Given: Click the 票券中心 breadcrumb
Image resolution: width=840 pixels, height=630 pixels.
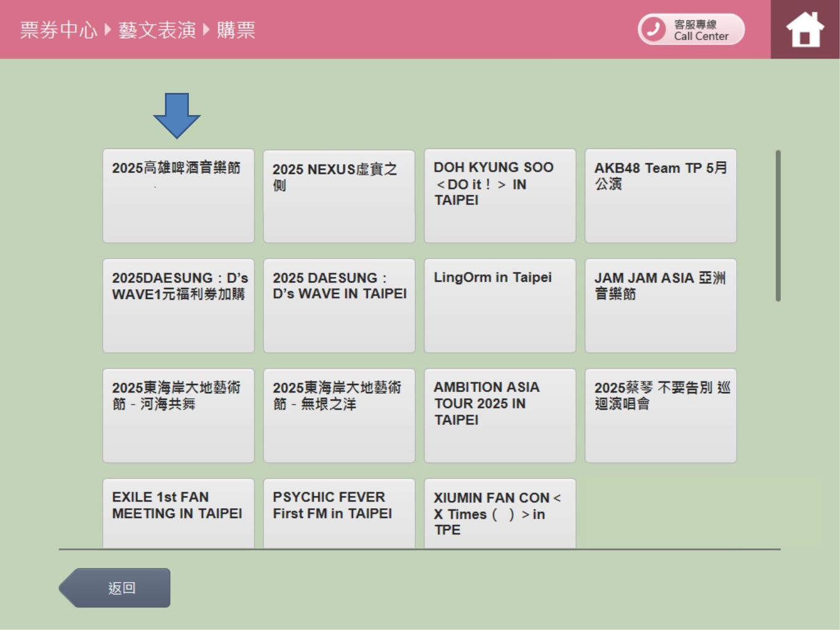Looking at the screenshot, I should 58,30.
